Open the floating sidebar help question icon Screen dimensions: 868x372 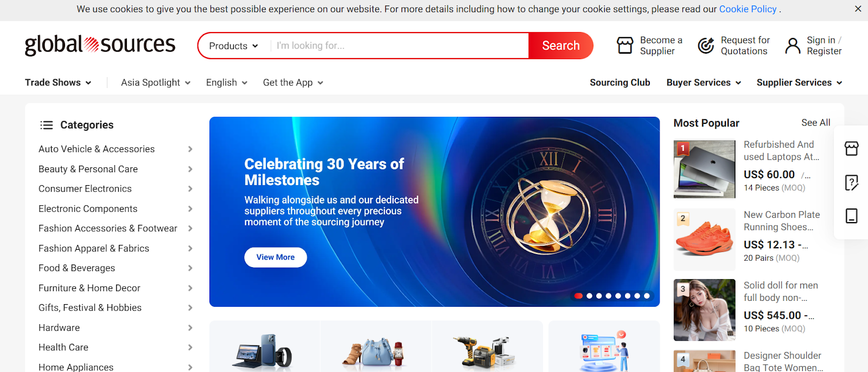[x=852, y=182]
